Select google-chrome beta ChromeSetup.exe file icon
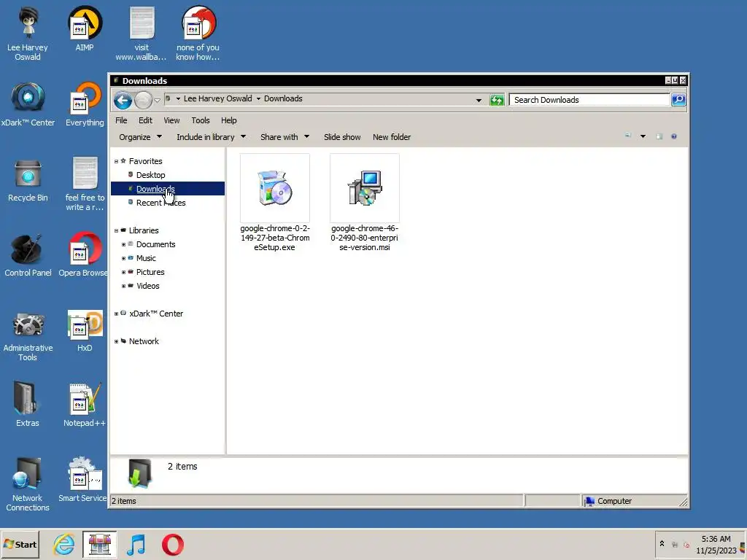 pyautogui.click(x=275, y=187)
